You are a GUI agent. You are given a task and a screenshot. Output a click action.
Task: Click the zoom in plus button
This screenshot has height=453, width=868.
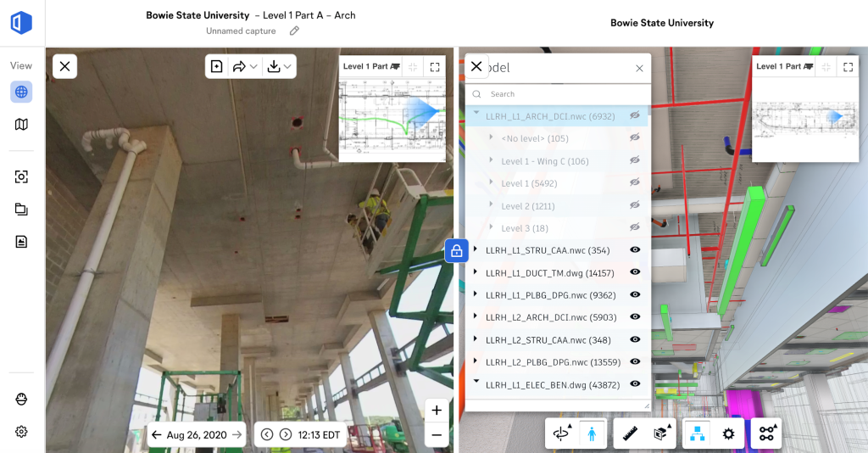point(436,411)
